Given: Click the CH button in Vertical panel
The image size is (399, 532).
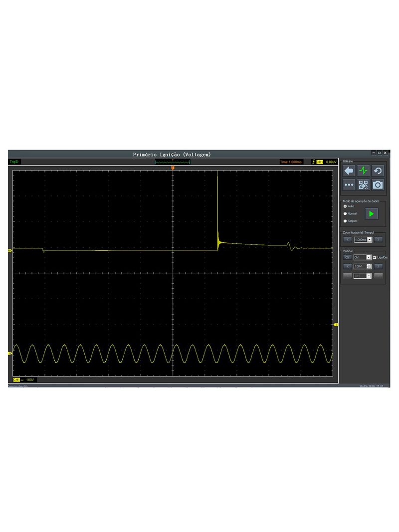Looking at the screenshot, I should coord(348,257).
